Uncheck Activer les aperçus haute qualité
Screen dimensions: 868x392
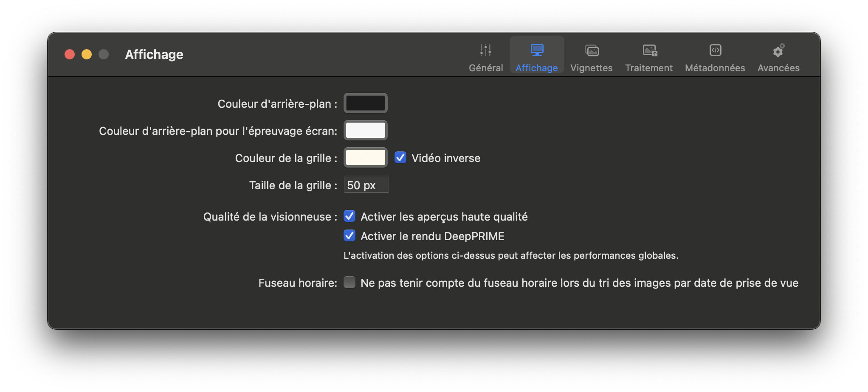point(349,216)
